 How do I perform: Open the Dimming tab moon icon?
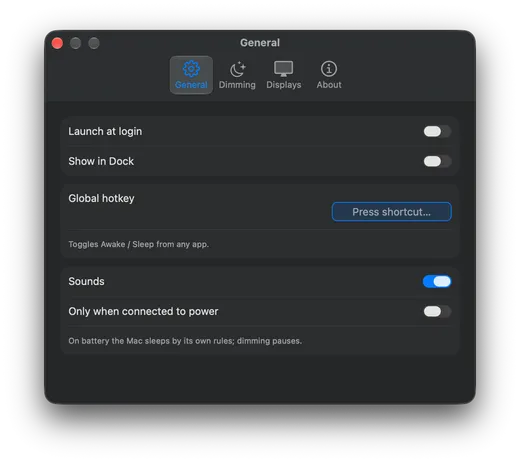237,75
